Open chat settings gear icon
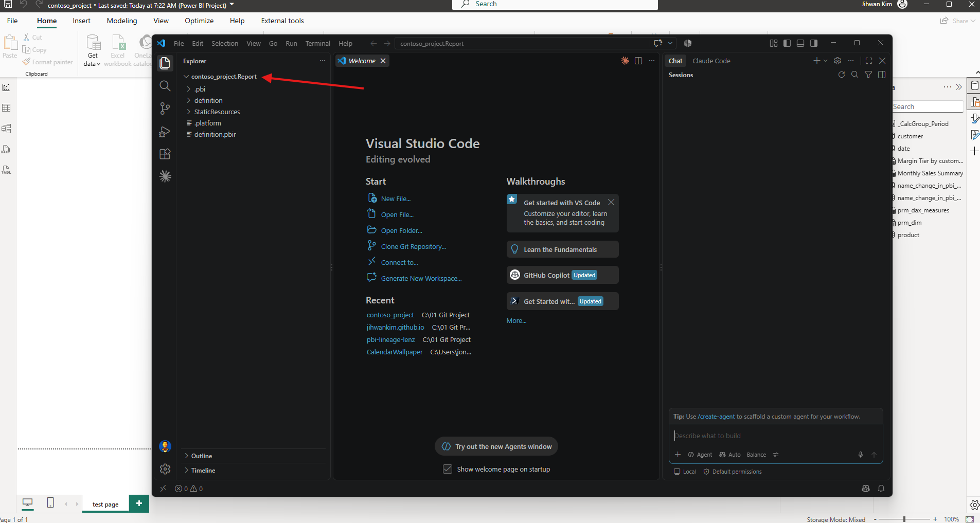Viewport: 980px width, 523px height. pyautogui.click(x=838, y=61)
